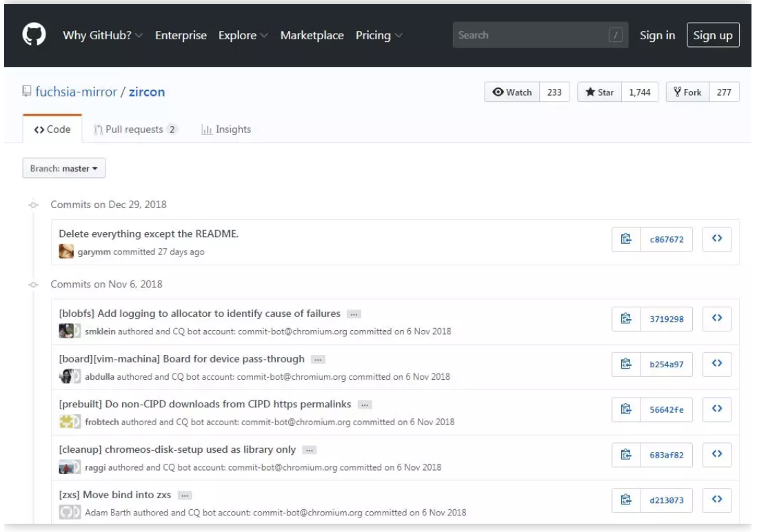Expand the Why GitHub? menu
This screenshot has height=532, width=757.
tap(102, 35)
